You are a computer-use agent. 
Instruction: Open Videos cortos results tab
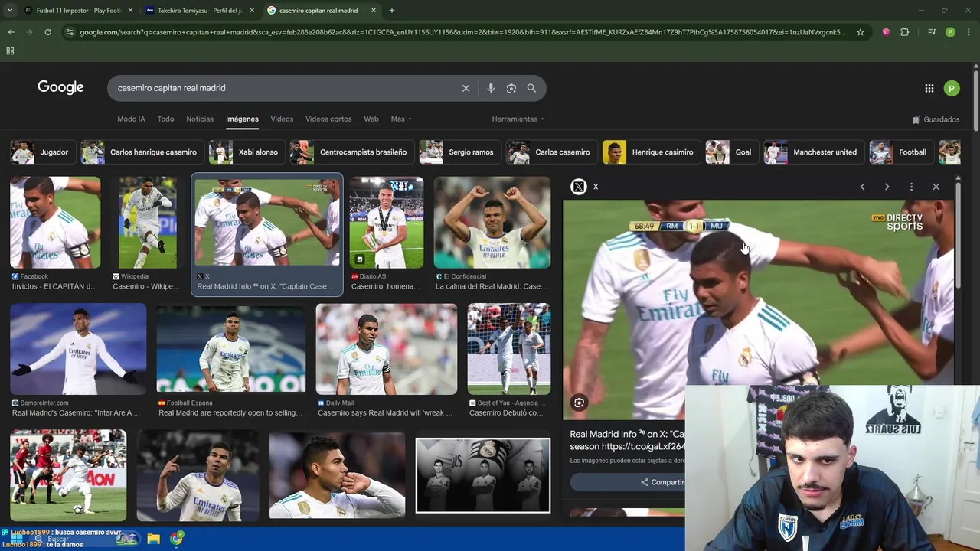(328, 119)
